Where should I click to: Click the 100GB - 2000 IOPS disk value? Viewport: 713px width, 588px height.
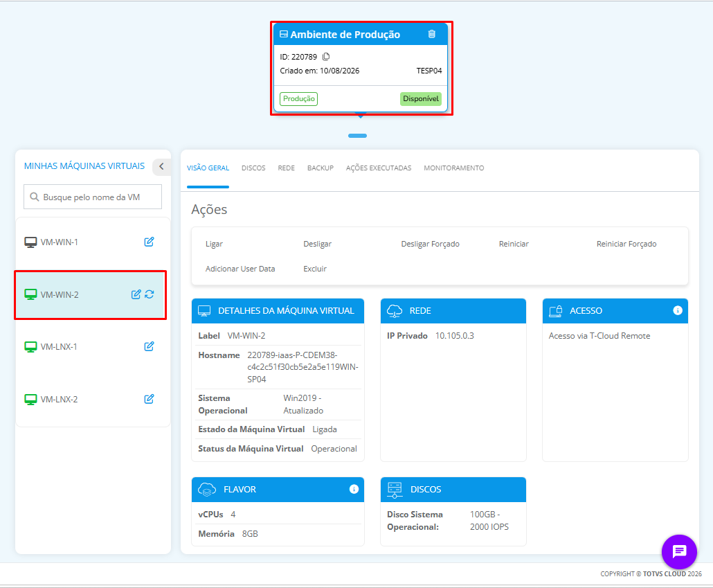[489, 521]
